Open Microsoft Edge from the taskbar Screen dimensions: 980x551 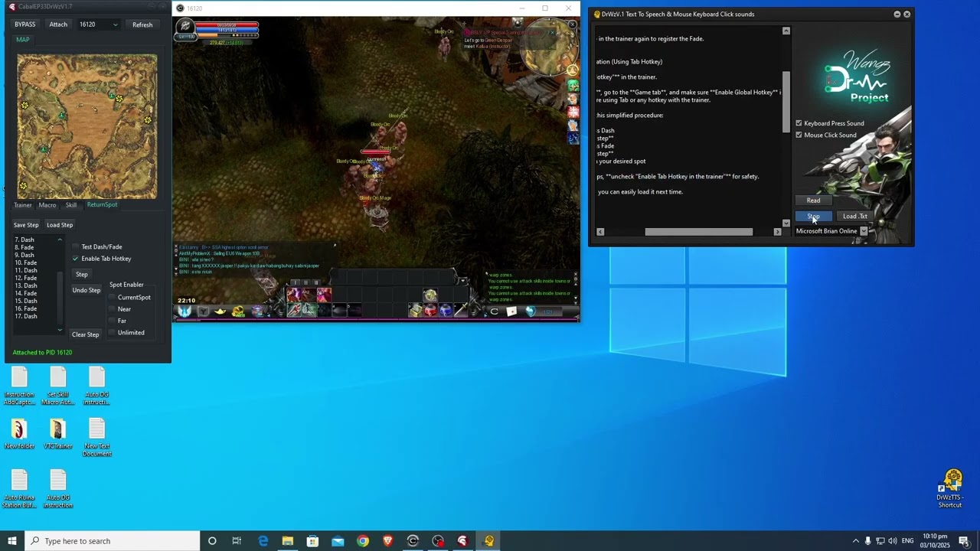tap(263, 541)
